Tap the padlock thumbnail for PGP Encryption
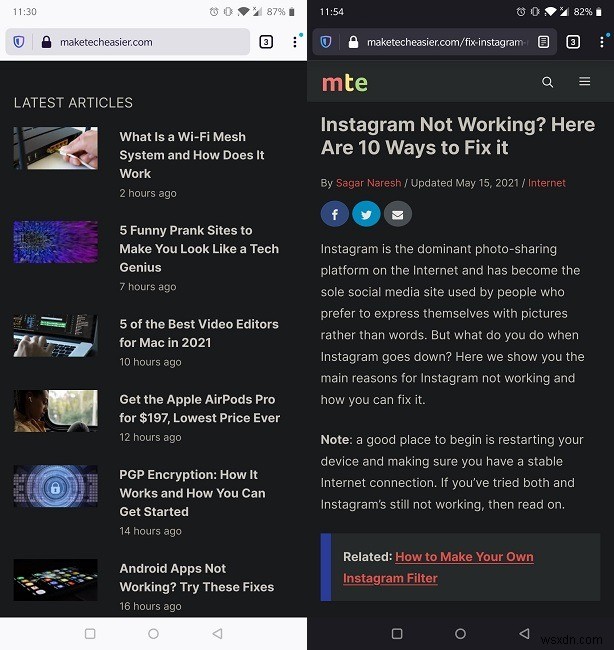Viewport: 614px width, 650px height. coord(56,486)
